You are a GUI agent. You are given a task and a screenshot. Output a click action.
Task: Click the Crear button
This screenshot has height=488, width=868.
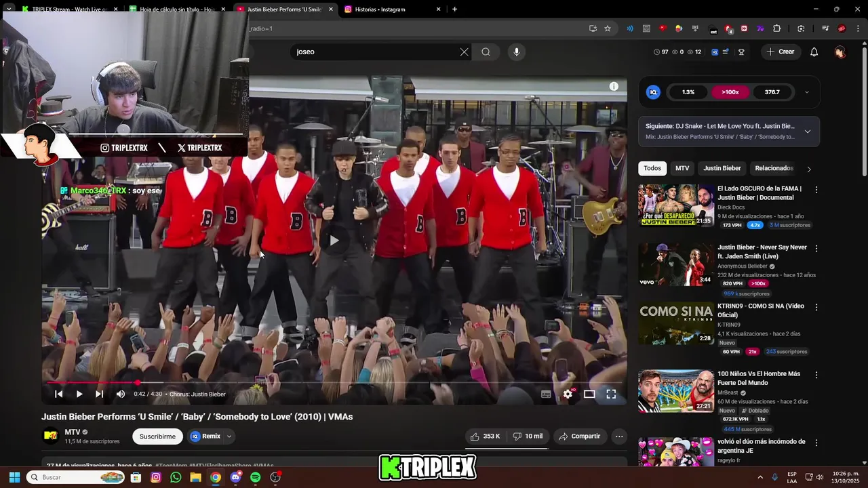coord(781,52)
